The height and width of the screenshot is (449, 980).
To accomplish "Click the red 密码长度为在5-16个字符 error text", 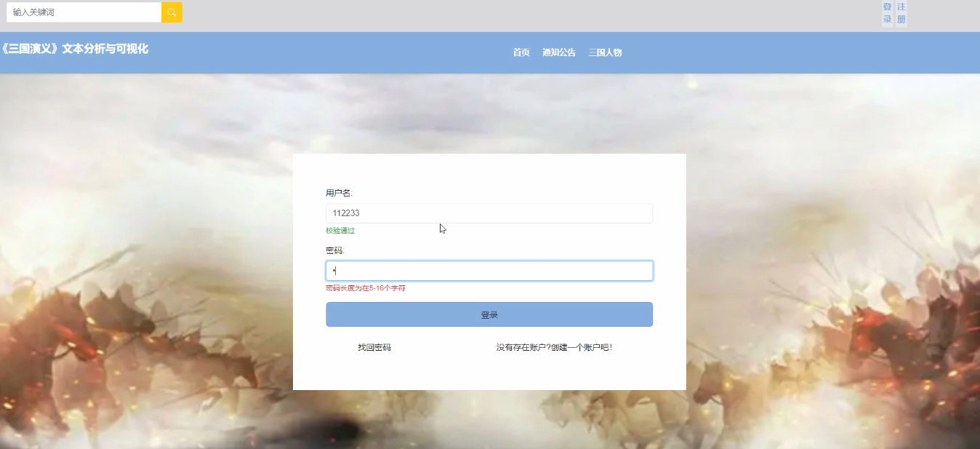I will pos(366,288).
